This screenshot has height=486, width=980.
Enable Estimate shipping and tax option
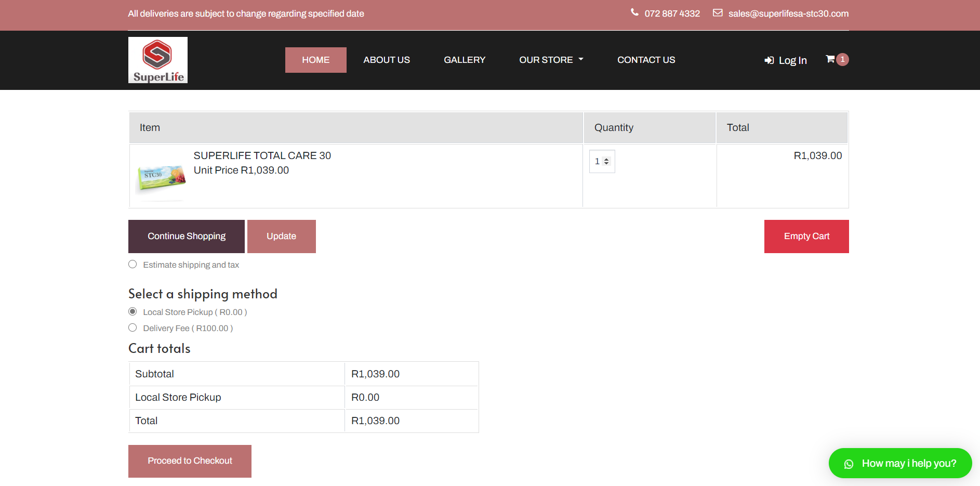coord(133,265)
